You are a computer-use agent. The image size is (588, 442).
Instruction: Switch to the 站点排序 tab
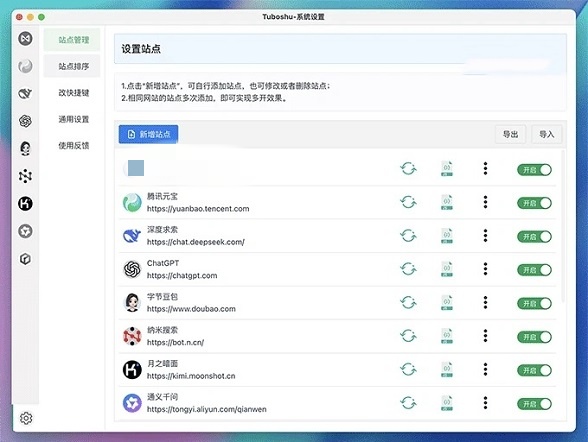[x=72, y=66]
